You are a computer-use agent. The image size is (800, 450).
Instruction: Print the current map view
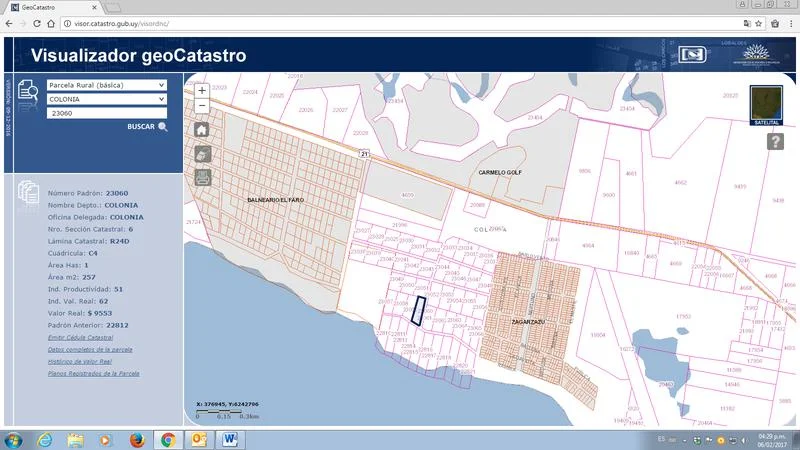point(202,178)
